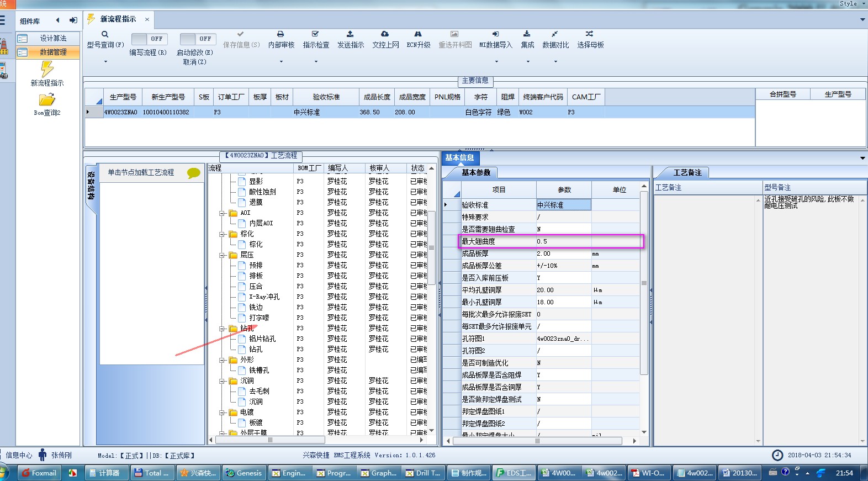The width and height of the screenshot is (868, 481).
Task: Click the 最大翘曲度 value 0.5
Action: pyautogui.click(x=563, y=241)
